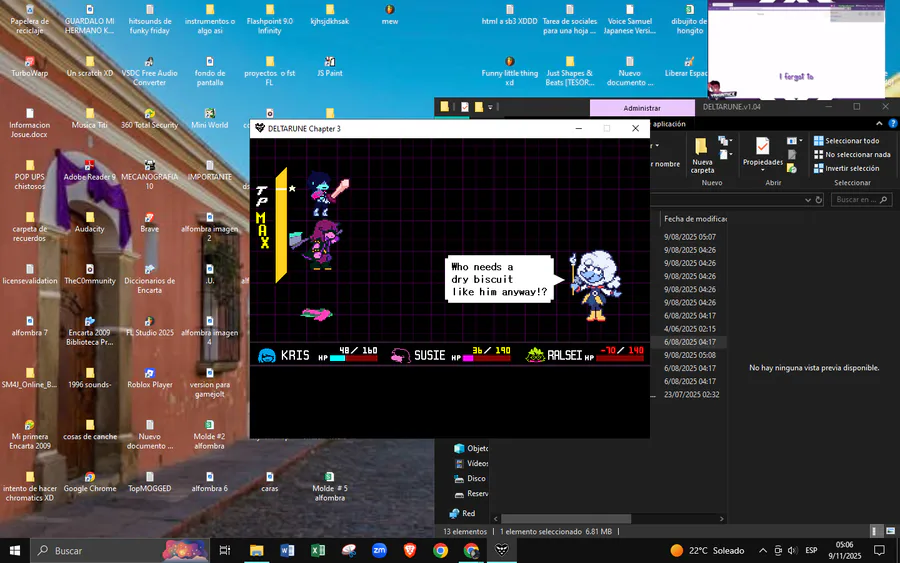Click the Propiedades icon in ribbon

coord(762,147)
